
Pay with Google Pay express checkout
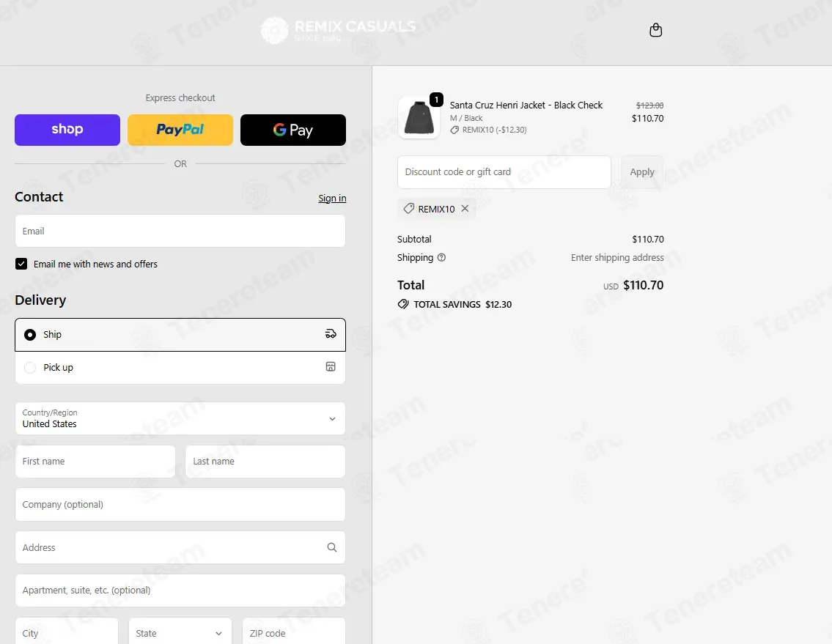tap(293, 130)
